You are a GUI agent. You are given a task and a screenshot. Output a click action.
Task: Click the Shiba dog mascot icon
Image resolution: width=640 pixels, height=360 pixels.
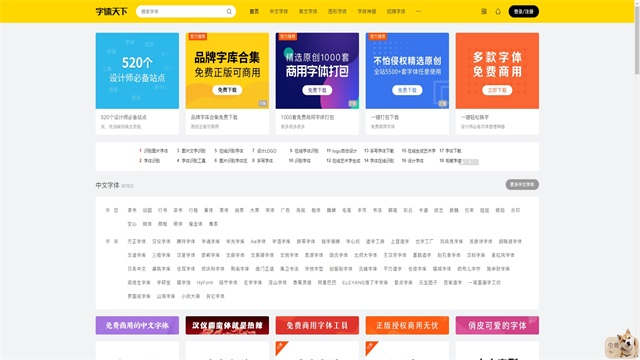point(621,344)
